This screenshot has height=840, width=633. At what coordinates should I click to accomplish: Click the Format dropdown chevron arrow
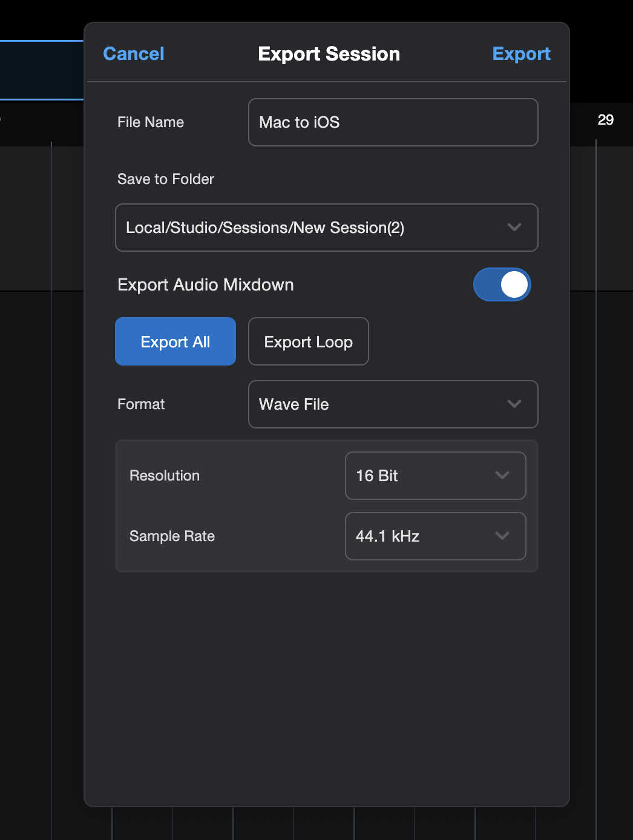[x=514, y=404]
